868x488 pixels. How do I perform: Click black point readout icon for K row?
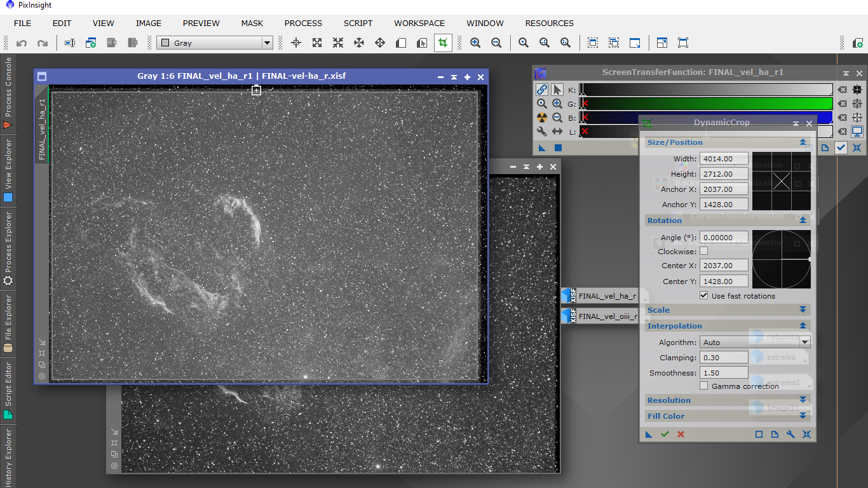857,90
